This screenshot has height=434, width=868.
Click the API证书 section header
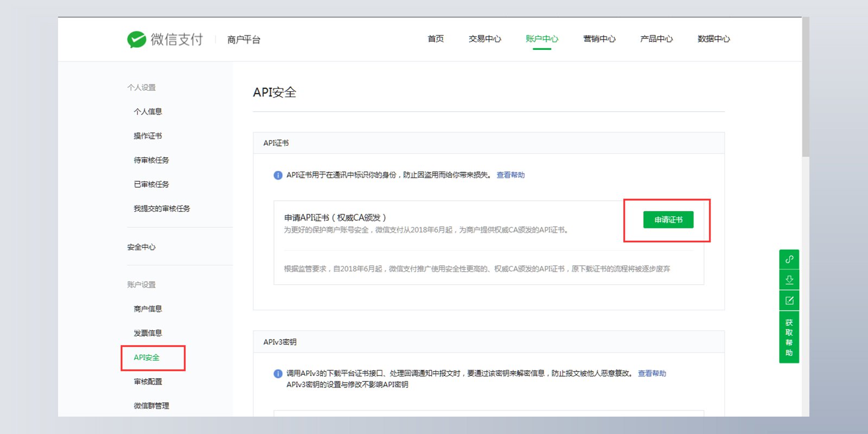click(276, 143)
